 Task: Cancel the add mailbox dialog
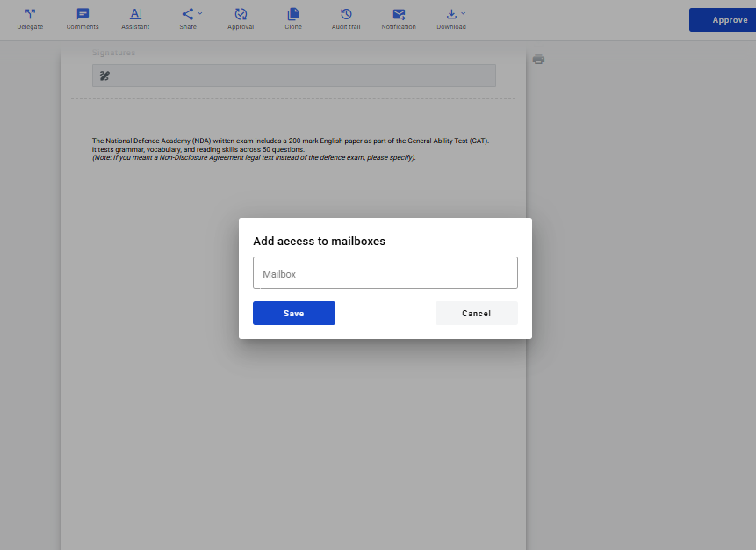coord(477,313)
